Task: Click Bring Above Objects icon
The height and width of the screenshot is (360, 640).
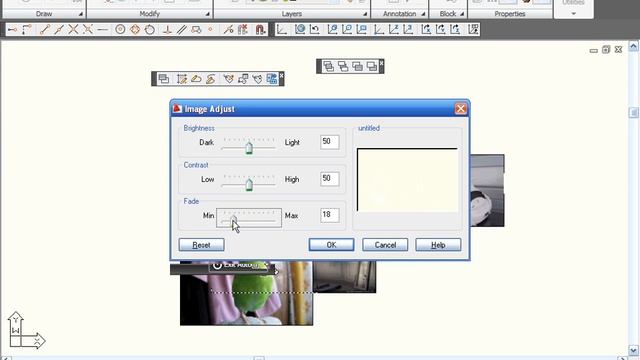Action: click(358, 66)
